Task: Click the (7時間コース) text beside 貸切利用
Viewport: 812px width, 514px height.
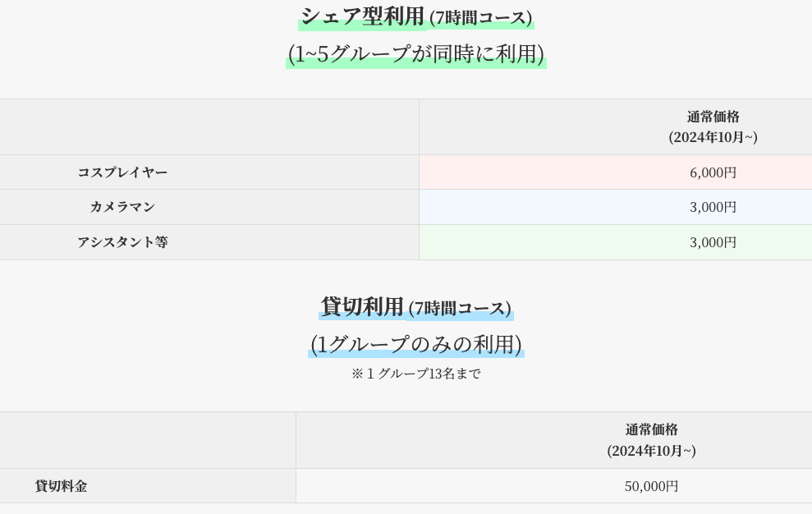Action: point(460,308)
